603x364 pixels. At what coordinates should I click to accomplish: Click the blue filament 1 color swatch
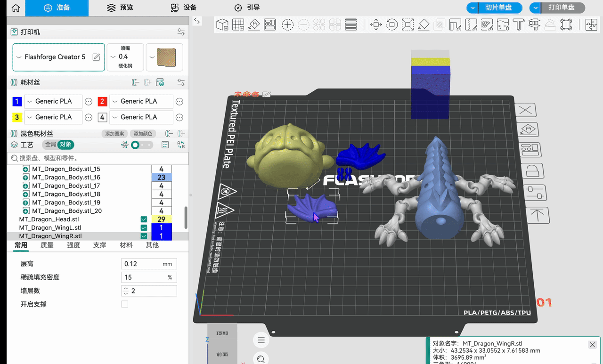[17, 102]
